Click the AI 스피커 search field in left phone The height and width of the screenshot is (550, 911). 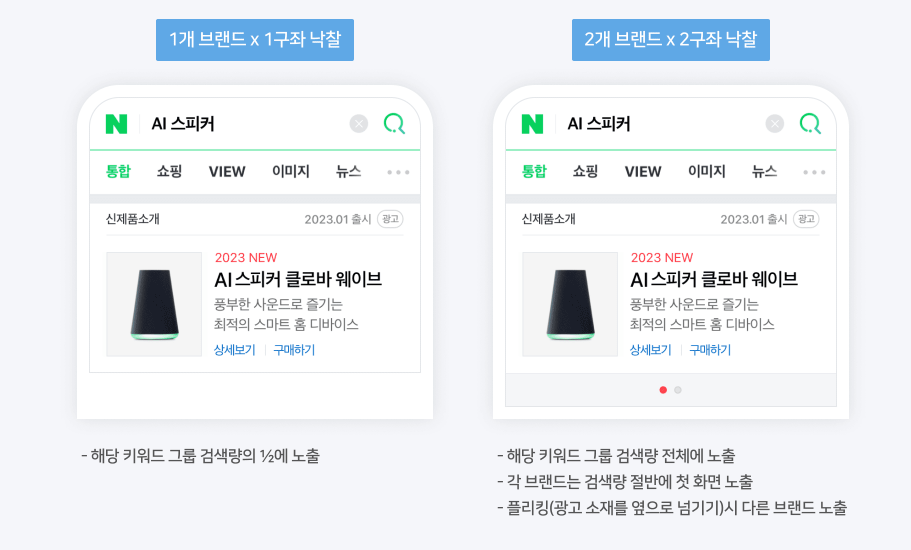coord(240,124)
